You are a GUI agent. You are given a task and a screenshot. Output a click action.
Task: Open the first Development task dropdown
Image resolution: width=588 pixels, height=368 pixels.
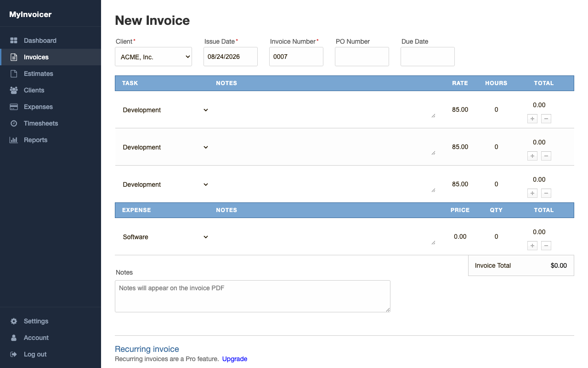tap(165, 110)
